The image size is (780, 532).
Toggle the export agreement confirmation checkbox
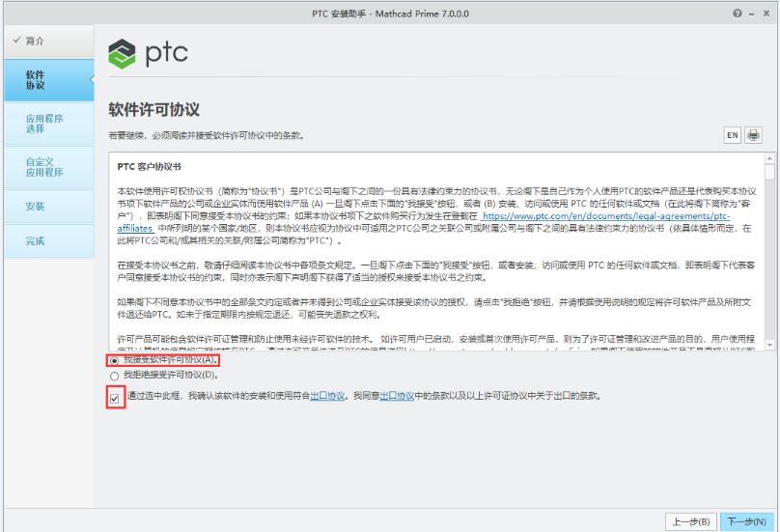click(x=115, y=399)
